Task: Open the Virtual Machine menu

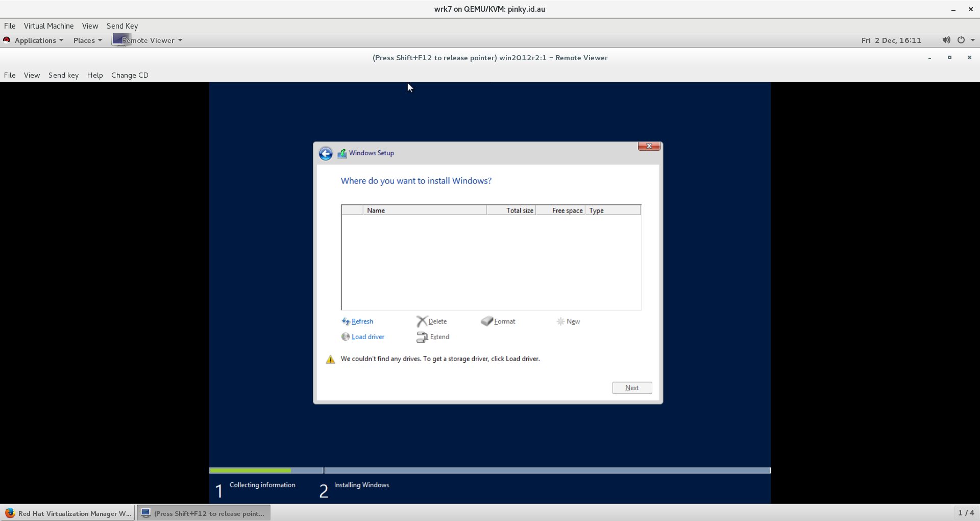Action: coord(48,26)
